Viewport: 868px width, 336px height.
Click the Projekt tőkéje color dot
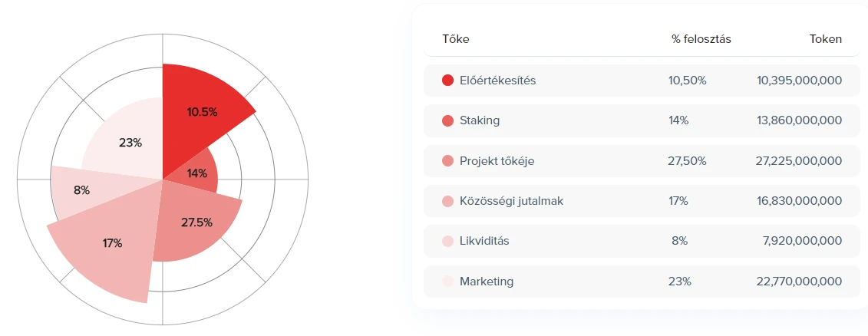pyautogui.click(x=448, y=161)
